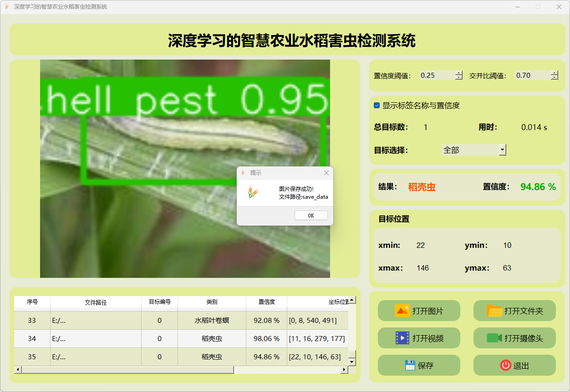Viewport: 570px width, 392px height.
Task: Click the 保存 button label
Action: [426, 366]
